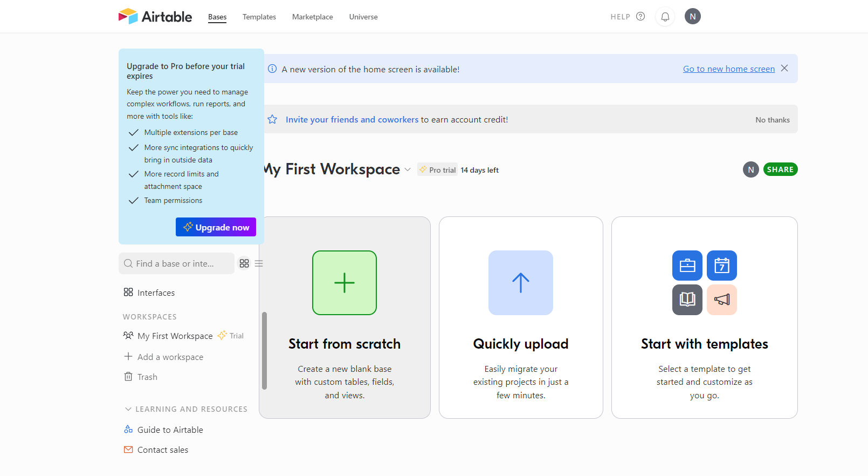868x476 pixels.
Task: Click the trash can icon
Action: pyautogui.click(x=128, y=376)
